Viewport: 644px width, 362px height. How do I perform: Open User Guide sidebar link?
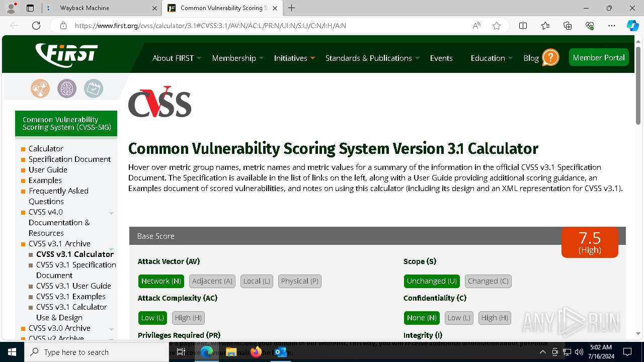(x=48, y=169)
